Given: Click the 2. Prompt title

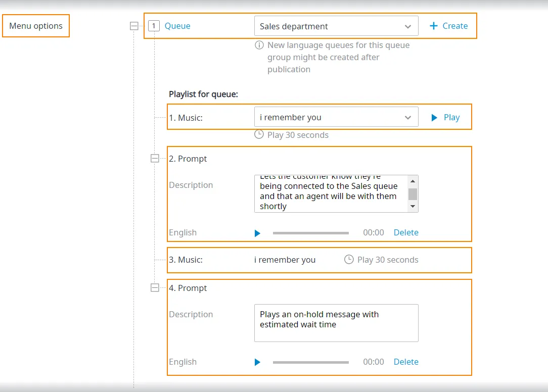Looking at the screenshot, I should (188, 159).
